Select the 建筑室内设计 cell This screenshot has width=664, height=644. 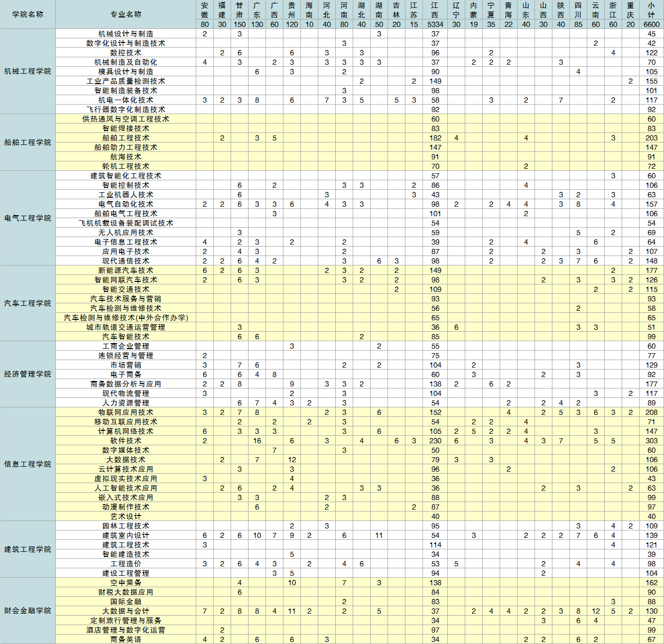pyautogui.click(x=126, y=535)
